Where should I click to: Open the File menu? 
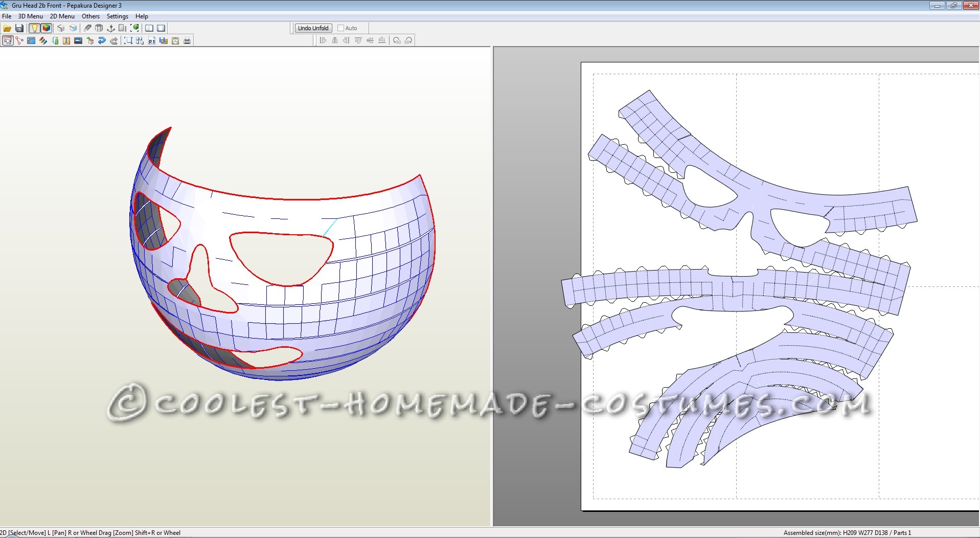(7, 16)
